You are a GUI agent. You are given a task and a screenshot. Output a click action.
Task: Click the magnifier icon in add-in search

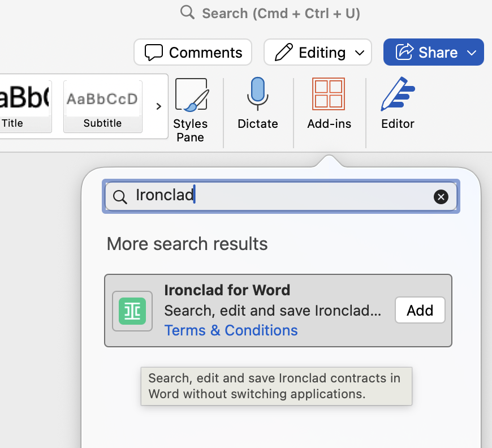[120, 197]
